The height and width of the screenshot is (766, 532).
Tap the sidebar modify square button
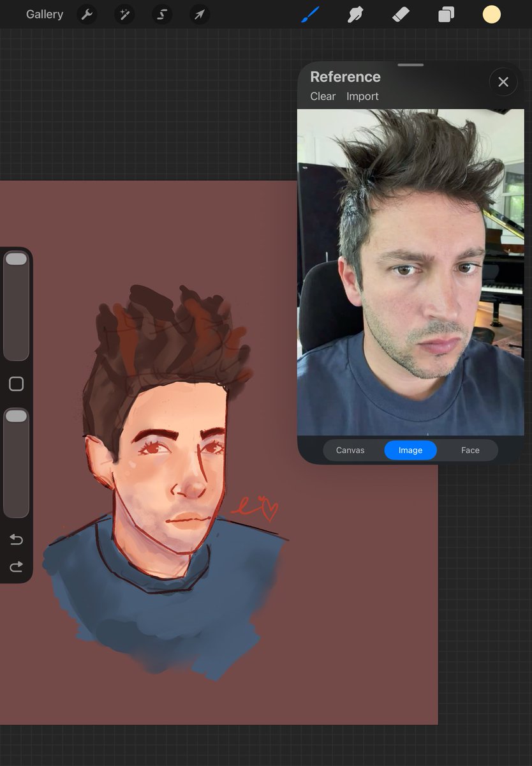pyautogui.click(x=16, y=384)
